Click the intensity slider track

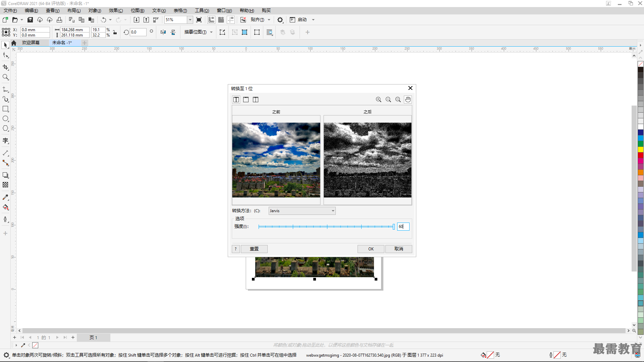point(326,227)
